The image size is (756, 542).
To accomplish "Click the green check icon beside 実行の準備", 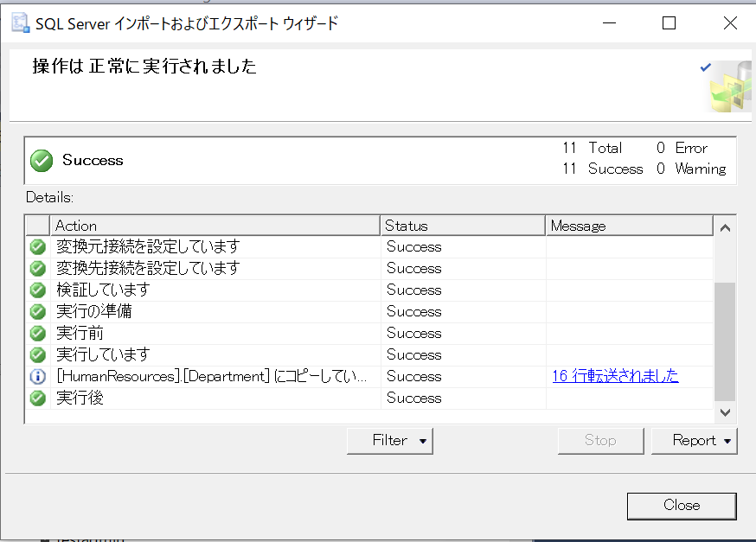I will pos(37,311).
